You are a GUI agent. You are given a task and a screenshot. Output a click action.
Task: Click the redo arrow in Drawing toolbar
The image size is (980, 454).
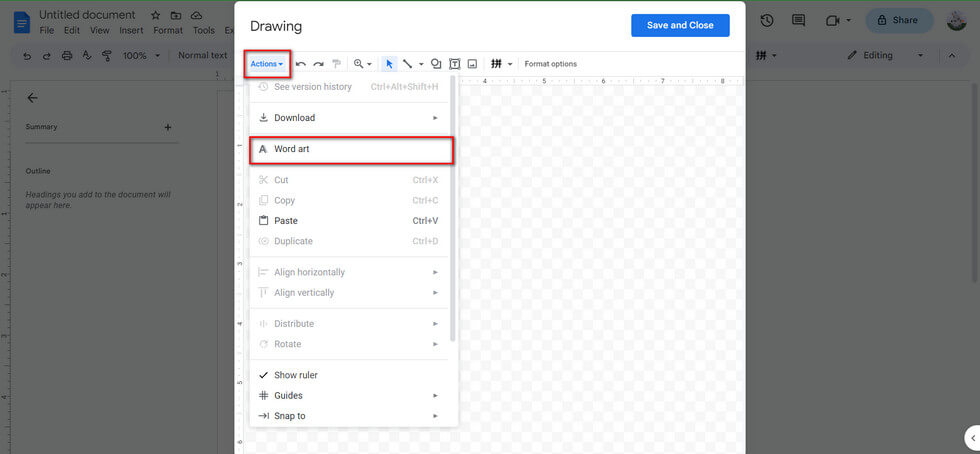(318, 64)
